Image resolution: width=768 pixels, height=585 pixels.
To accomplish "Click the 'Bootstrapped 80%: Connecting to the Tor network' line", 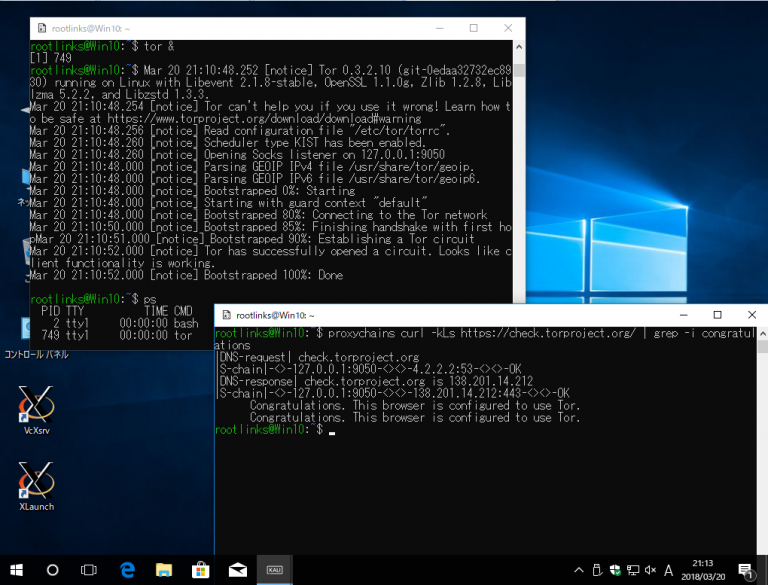I will 259,215.
